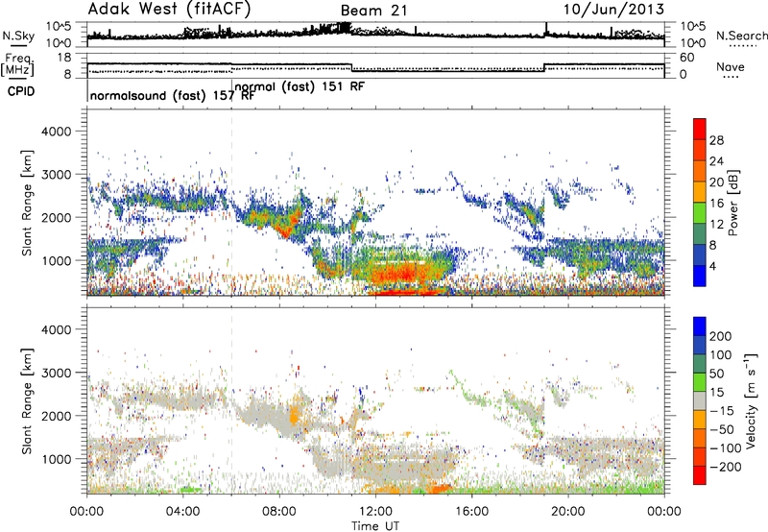Click the "4" label on power colorbar
The height and width of the screenshot is (532, 768).
(x=713, y=266)
